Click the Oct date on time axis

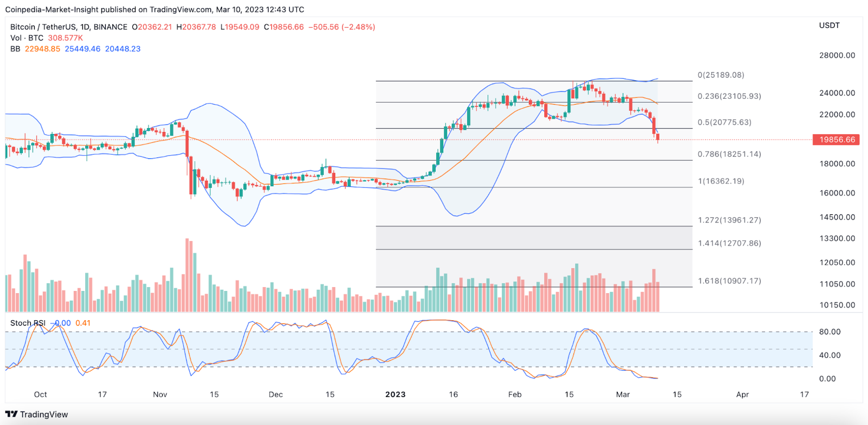(40, 395)
